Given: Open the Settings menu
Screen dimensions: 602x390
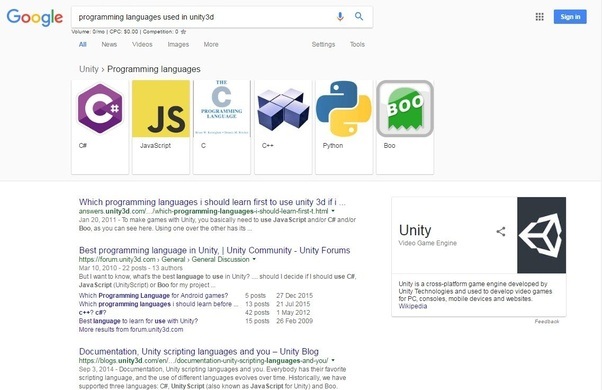Looking at the screenshot, I should [323, 45].
